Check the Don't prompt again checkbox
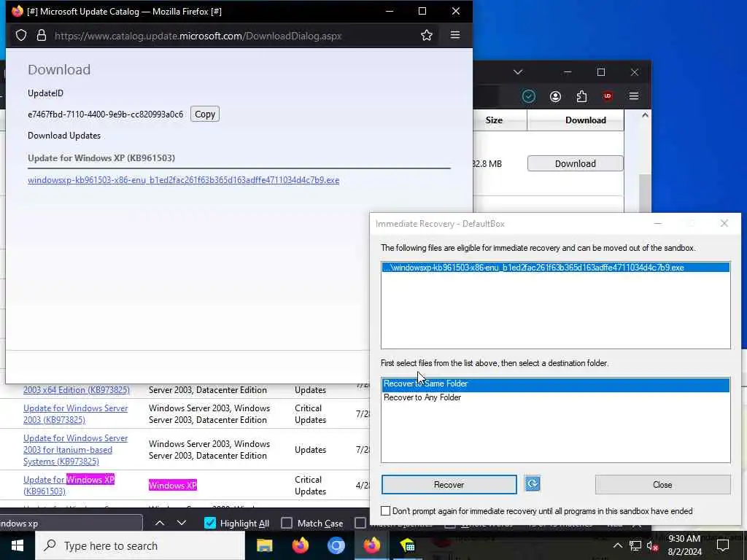This screenshot has height=560, width=747. click(x=385, y=510)
